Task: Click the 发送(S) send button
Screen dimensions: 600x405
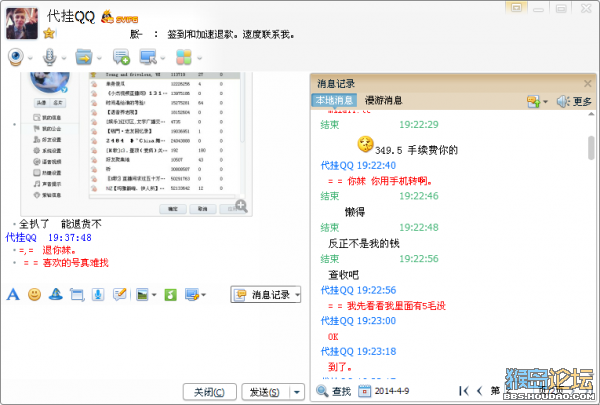Action: click(264, 392)
